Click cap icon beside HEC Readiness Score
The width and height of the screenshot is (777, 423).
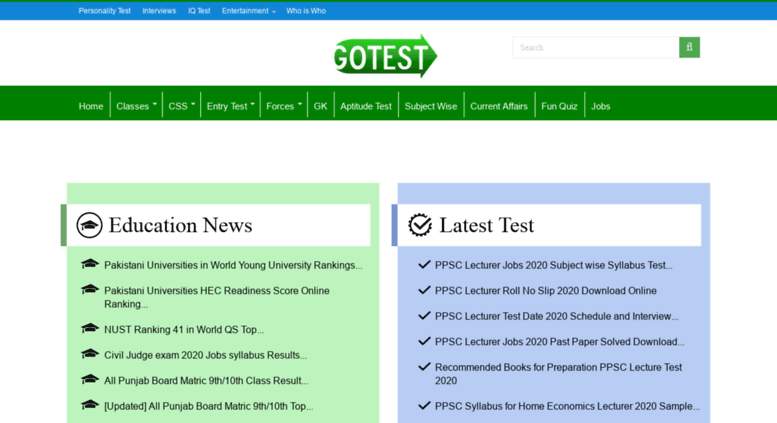[x=90, y=289]
